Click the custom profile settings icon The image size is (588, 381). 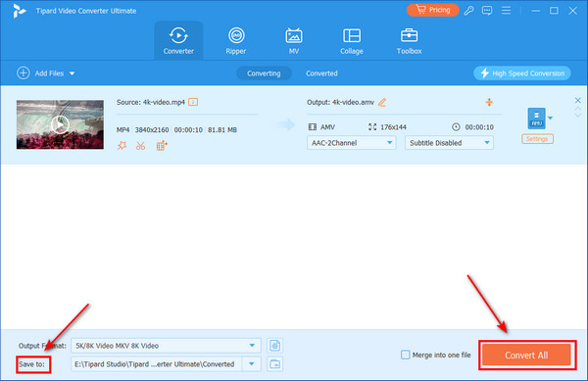(x=274, y=346)
